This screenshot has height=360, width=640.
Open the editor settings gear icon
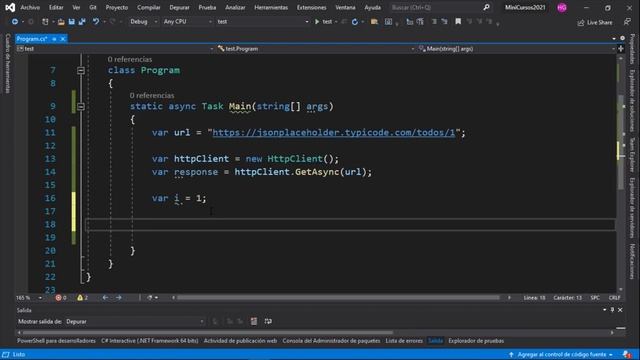click(x=622, y=38)
